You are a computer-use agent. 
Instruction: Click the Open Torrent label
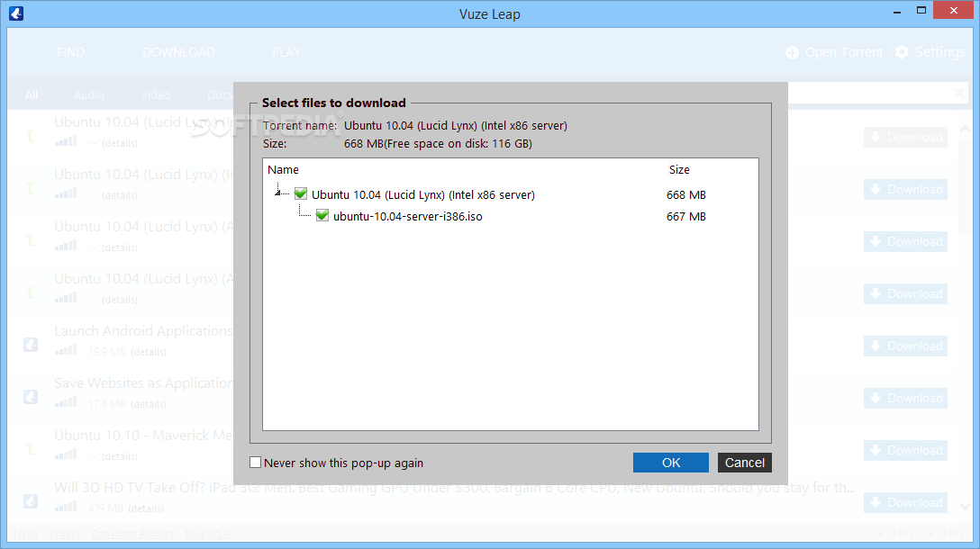click(844, 52)
